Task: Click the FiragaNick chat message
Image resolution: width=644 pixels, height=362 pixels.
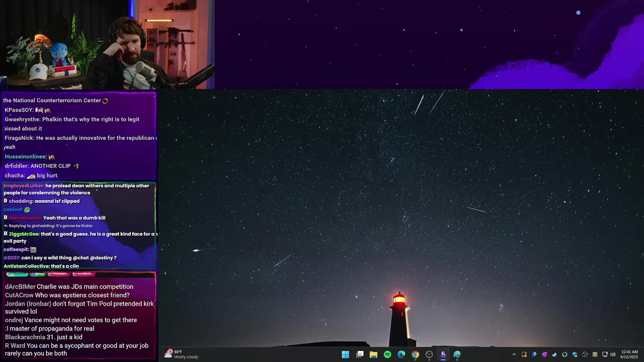Action: (x=80, y=142)
